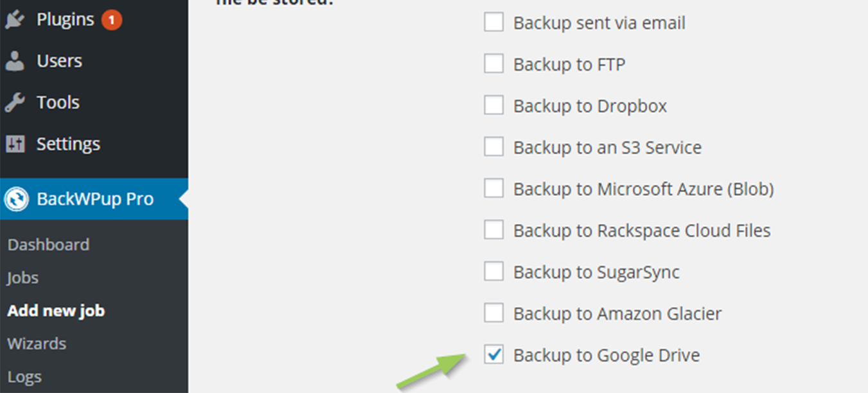Image resolution: width=868 pixels, height=393 pixels.
Task: Open the BackWPup Dashboard link
Action: pos(48,244)
